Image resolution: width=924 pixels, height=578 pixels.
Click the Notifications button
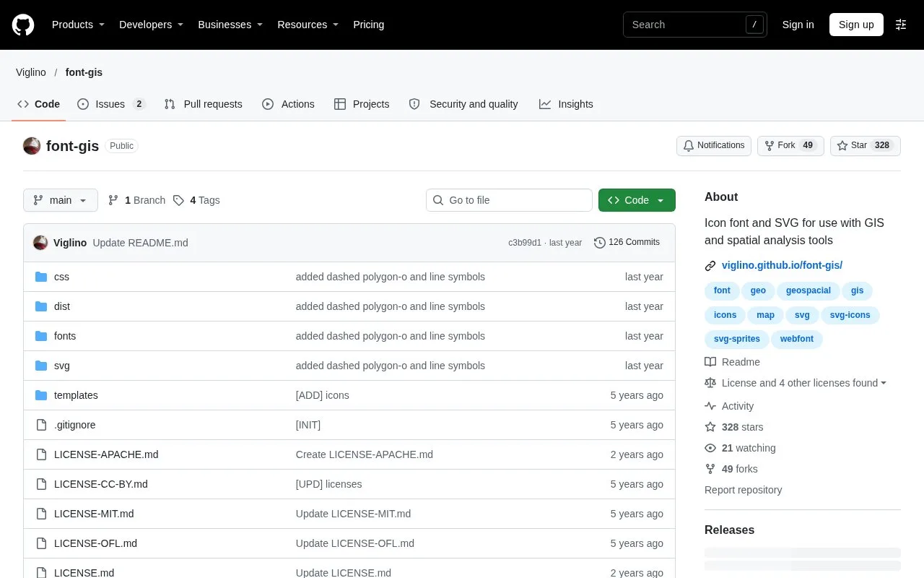[714, 146]
